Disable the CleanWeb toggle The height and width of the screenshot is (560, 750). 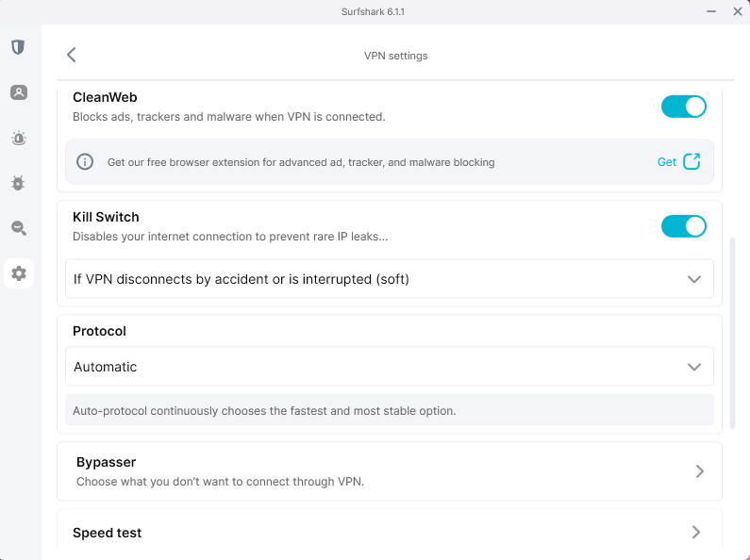coord(683,107)
